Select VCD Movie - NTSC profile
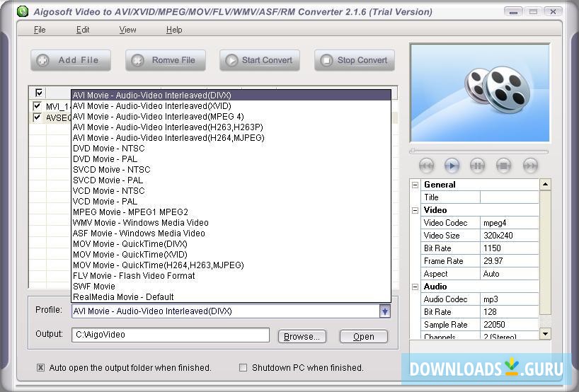Screen dimensions: 579x392 (231, 191)
